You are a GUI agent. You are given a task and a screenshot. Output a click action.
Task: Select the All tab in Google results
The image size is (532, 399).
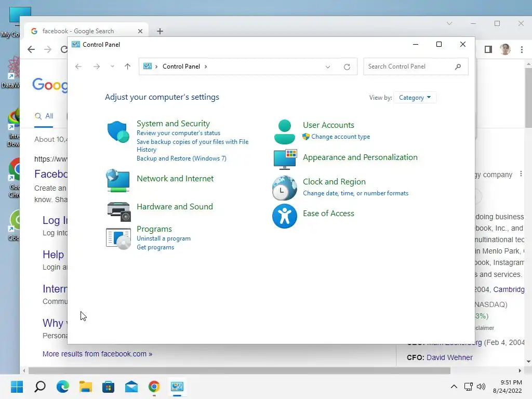click(x=44, y=116)
